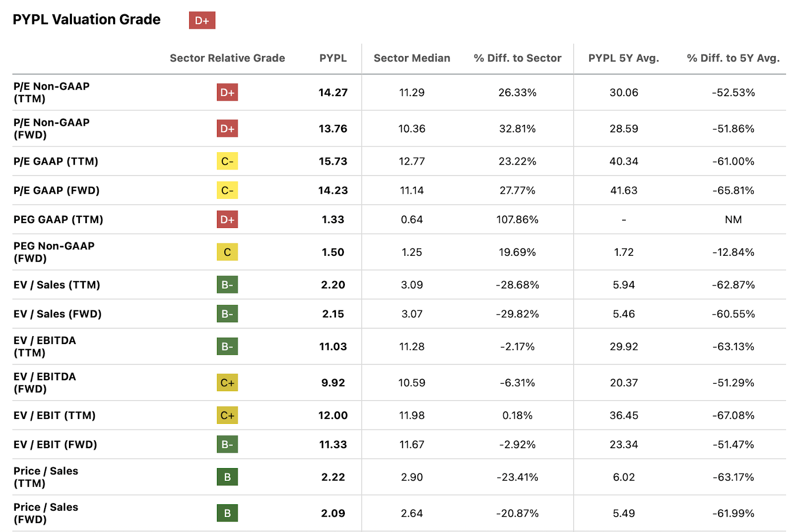Click the PYPL Valuation Grade heading
The width and height of the screenshot is (794, 532).
click(87, 19)
